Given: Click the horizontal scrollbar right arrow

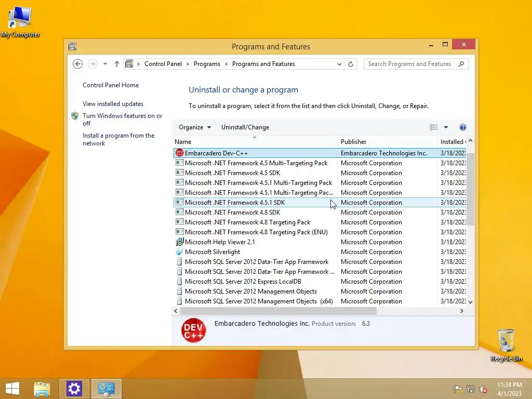Looking at the screenshot, I should pos(462,311).
